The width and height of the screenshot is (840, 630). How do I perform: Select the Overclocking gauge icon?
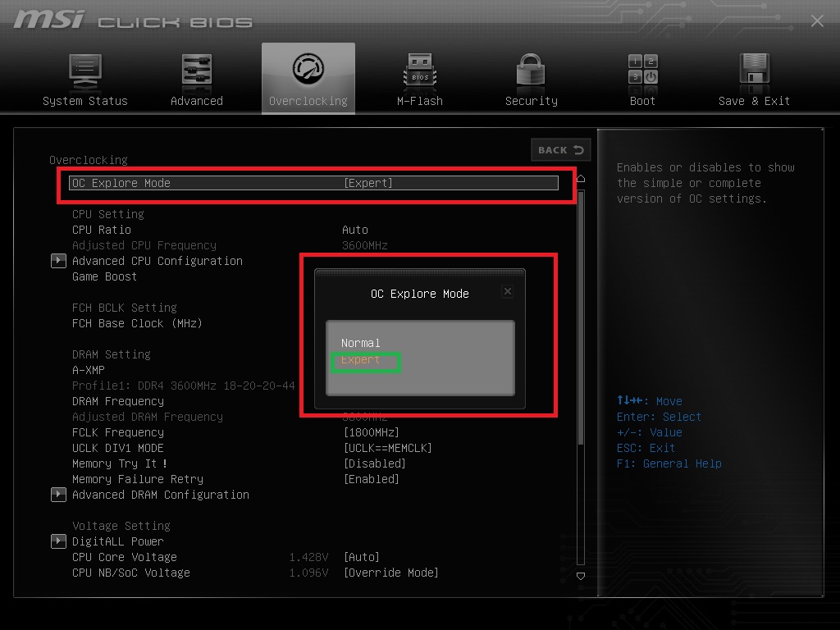tap(308, 69)
